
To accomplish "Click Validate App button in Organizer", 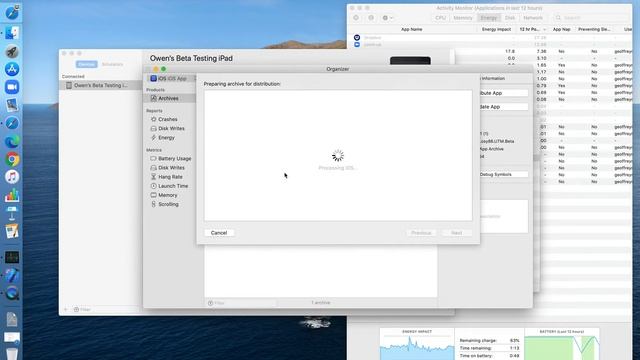I will coord(504,107).
